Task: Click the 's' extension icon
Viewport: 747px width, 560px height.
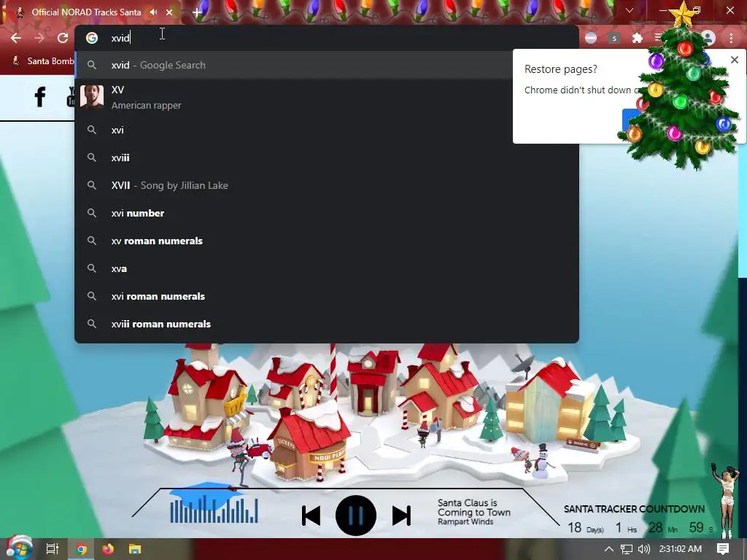Action: (614, 38)
